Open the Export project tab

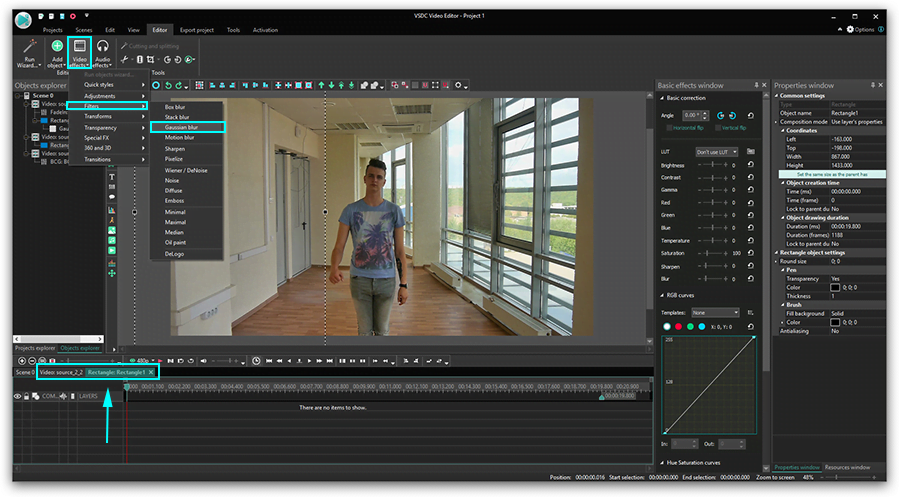197,30
